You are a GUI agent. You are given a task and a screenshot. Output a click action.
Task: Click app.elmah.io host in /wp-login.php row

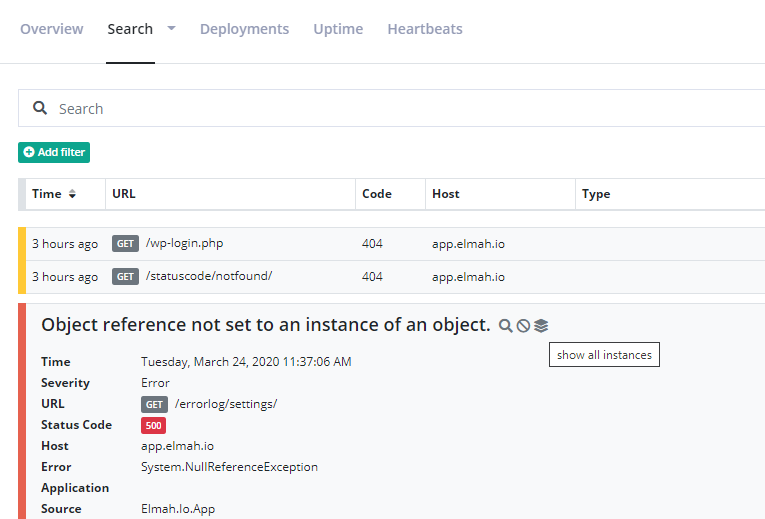pos(468,244)
